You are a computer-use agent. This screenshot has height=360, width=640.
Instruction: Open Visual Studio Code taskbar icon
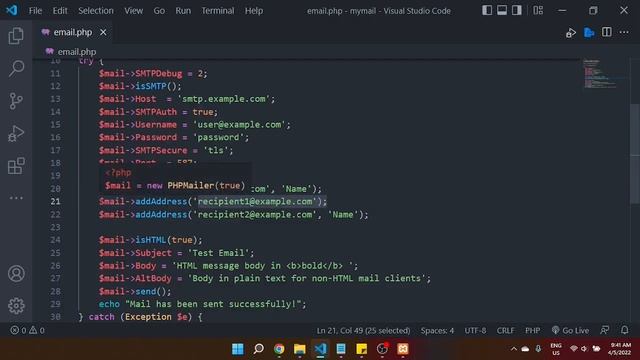coord(320,349)
